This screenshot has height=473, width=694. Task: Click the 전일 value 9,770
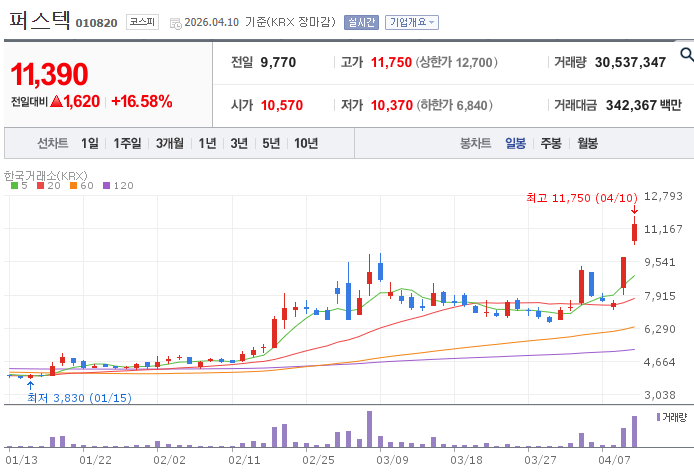click(x=278, y=62)
